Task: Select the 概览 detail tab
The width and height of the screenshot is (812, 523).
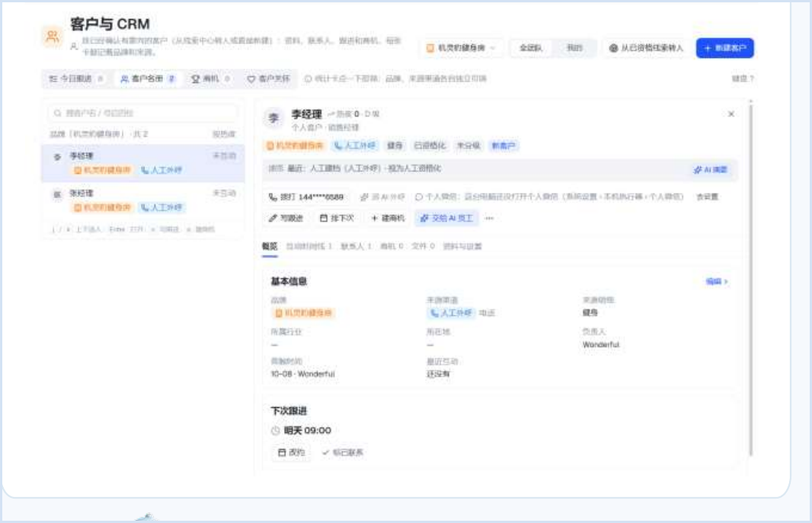Action: (270, 247)
